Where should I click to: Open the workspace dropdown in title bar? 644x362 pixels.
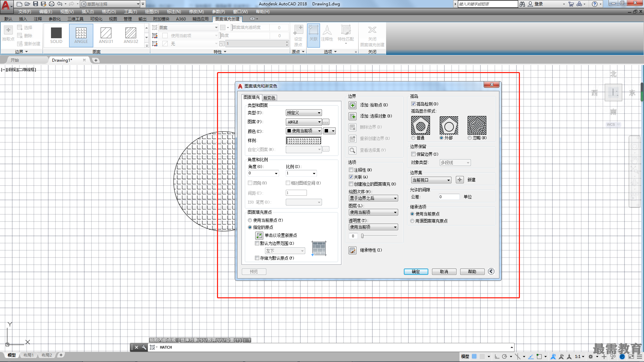110,4
